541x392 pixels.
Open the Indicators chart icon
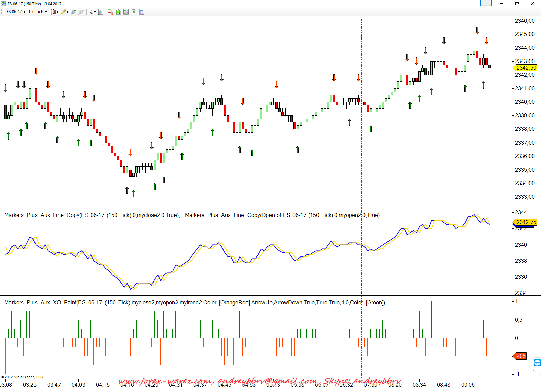click(126, 12)
